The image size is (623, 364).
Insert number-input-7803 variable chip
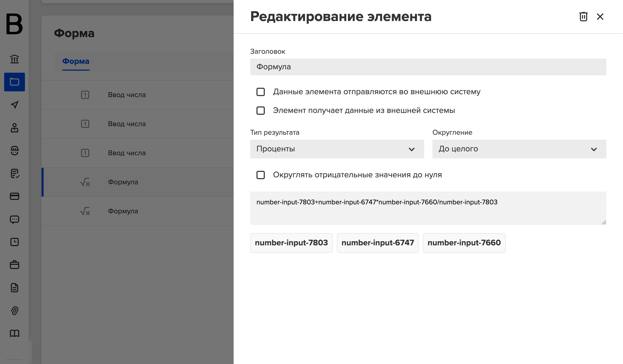(291, 243)
